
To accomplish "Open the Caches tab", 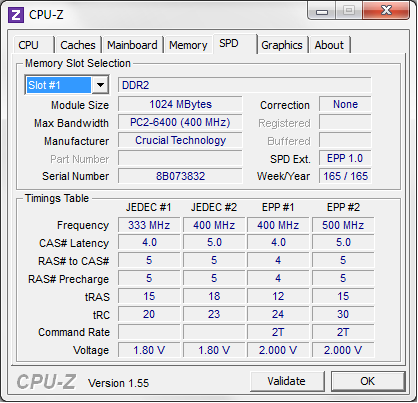I will click(78, 45).
